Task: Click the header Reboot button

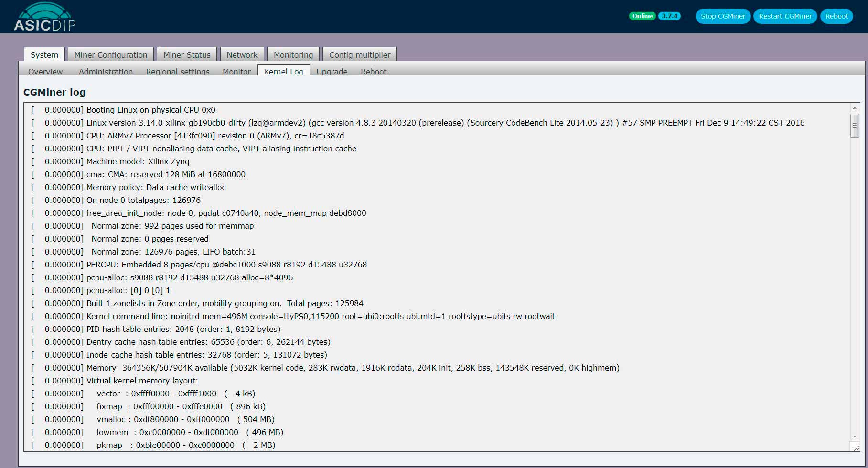Action: click(x=836, y=16)
